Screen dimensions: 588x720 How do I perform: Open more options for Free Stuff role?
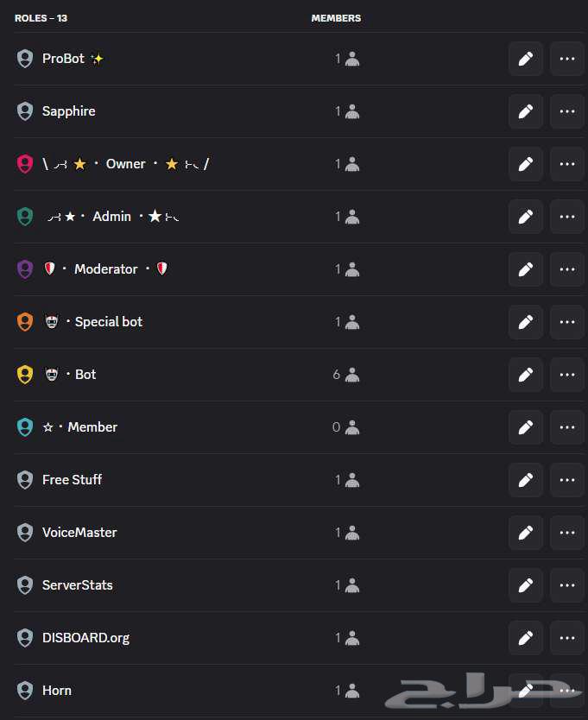[x=566, y=480]
